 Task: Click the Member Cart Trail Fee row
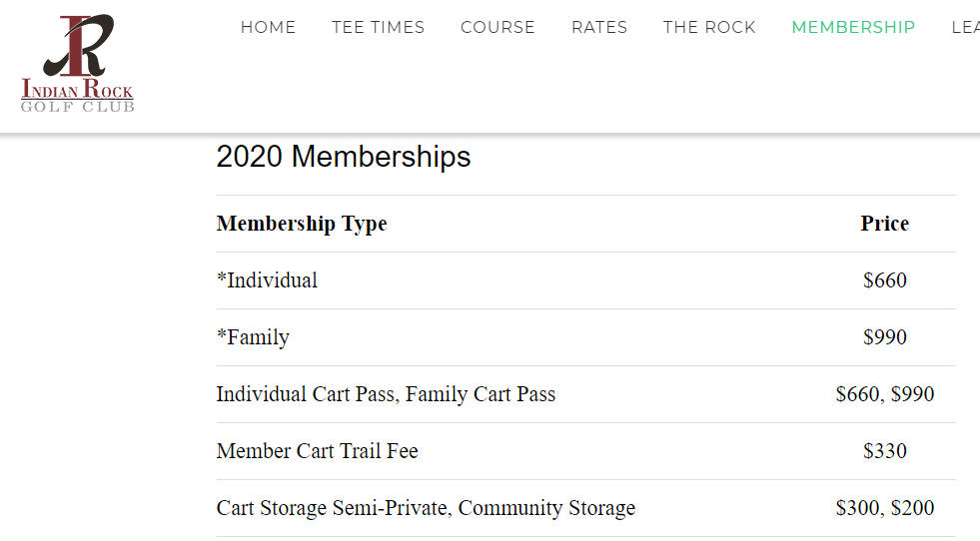point(586,451)
